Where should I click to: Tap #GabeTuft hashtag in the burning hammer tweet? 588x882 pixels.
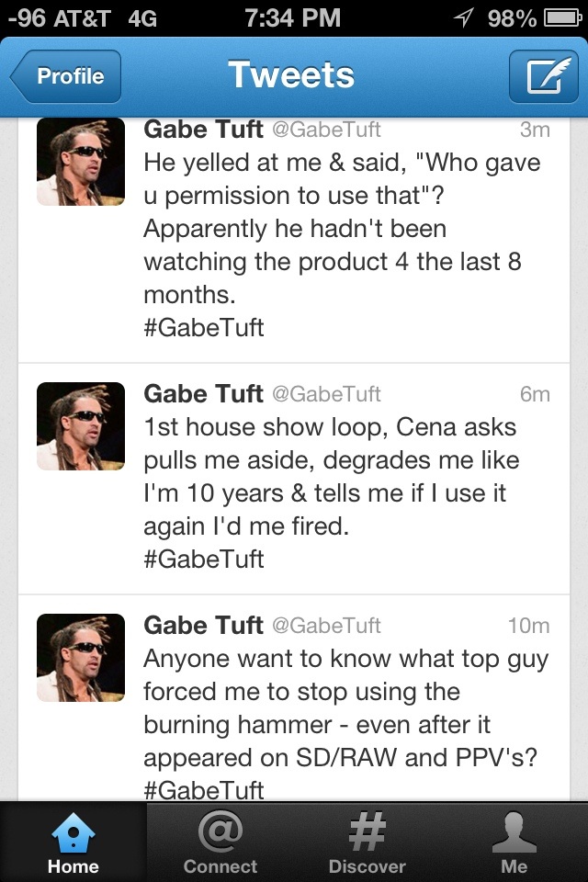pyautogui.click(x=204, y=789)
